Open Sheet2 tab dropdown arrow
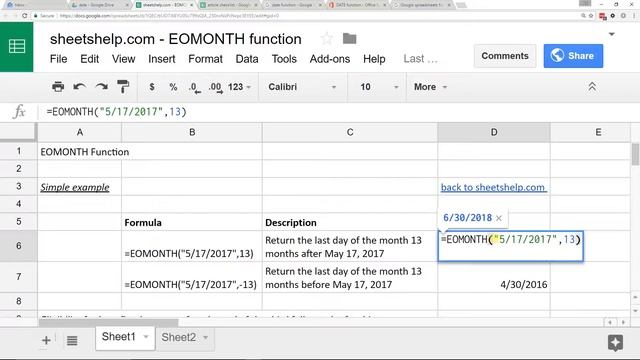This screenshot has height=360, width=640. coord(205,338)
